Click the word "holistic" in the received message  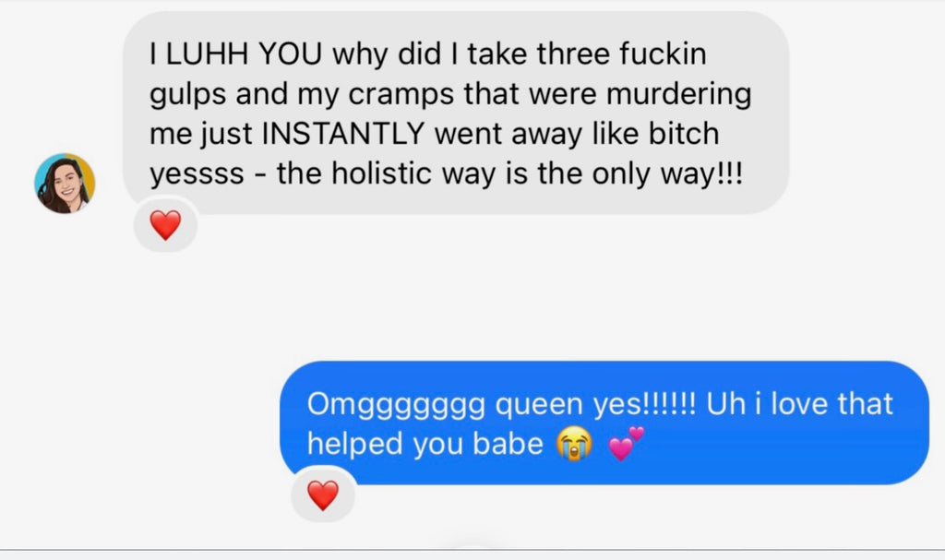coord(381,173)
